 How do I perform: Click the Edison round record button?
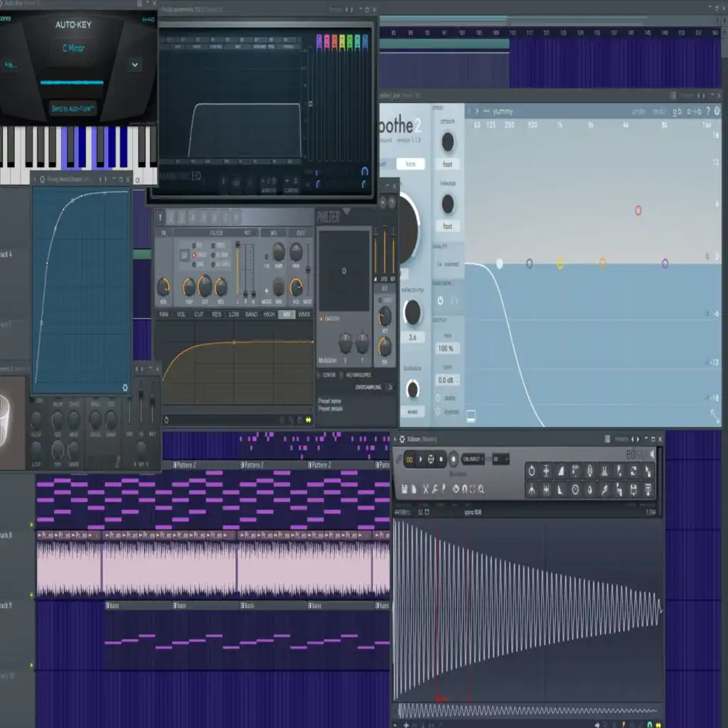(x=454, y=460)
